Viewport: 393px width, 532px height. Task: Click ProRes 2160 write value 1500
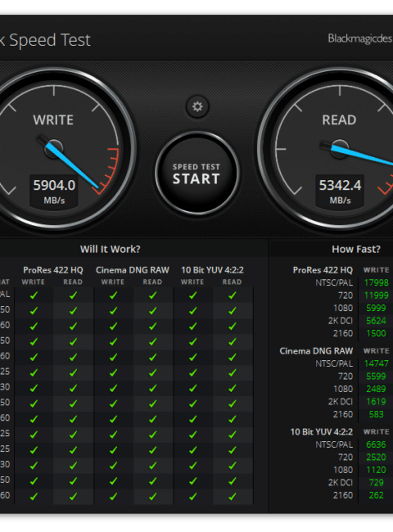pyautogui.click(x=376, y=333)
